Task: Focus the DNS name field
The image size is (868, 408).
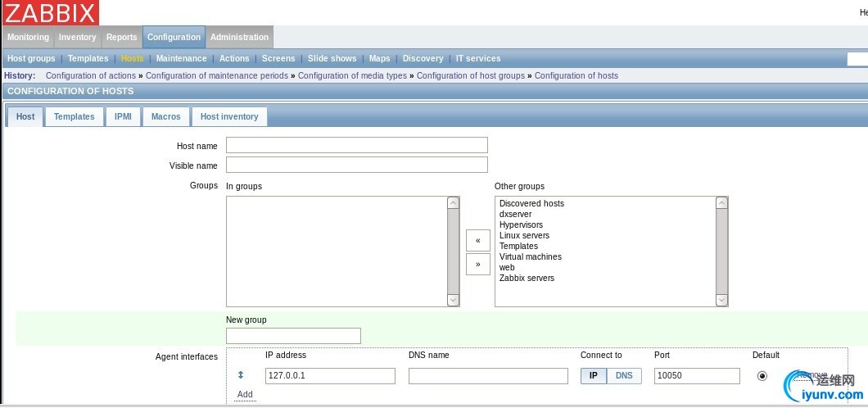Action: 488,376
